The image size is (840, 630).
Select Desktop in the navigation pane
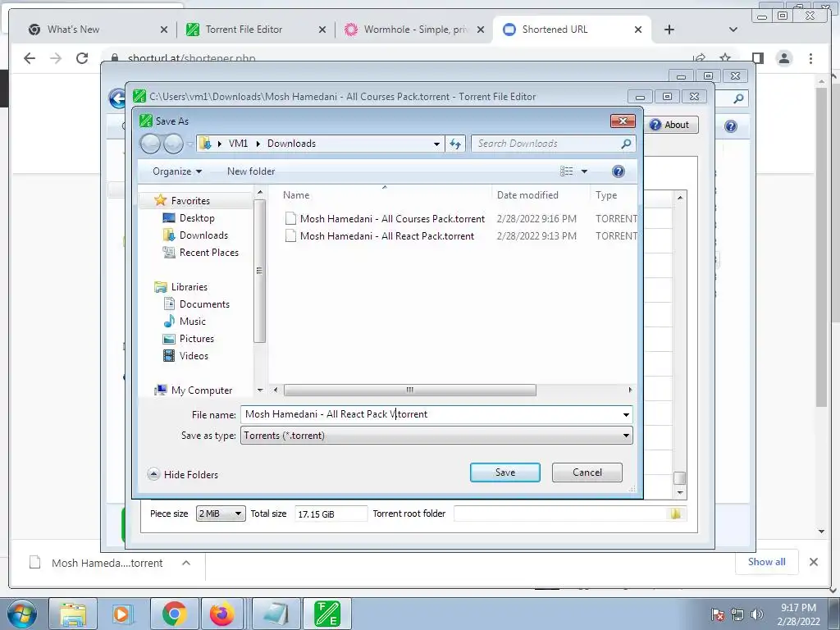(197, 218)
